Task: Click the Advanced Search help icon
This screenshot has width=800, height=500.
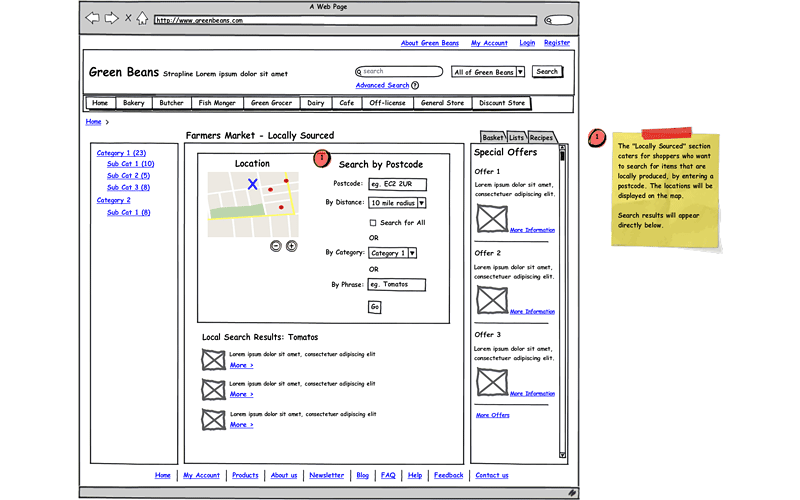Action: (x=415, y=86)
